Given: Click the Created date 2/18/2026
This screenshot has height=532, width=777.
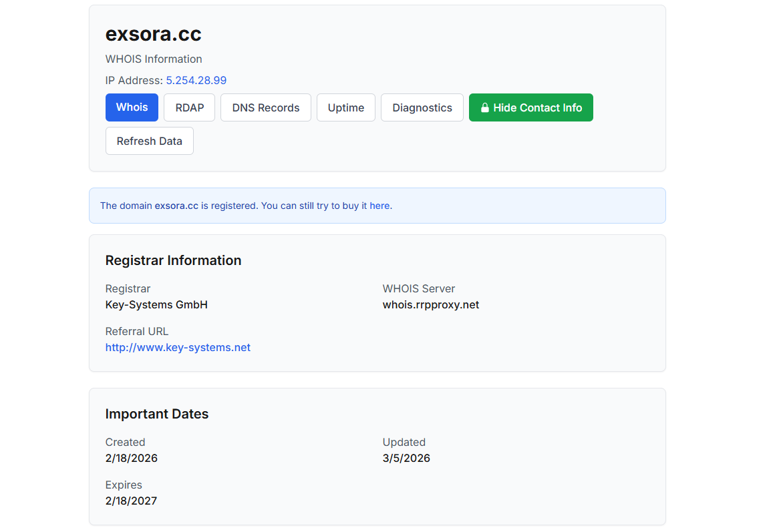Looking at the screenshot, I should coord(131,459).
